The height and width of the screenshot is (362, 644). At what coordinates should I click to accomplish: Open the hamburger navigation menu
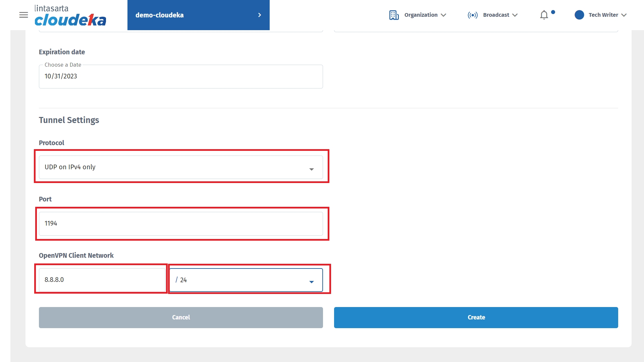coord(23,15)
